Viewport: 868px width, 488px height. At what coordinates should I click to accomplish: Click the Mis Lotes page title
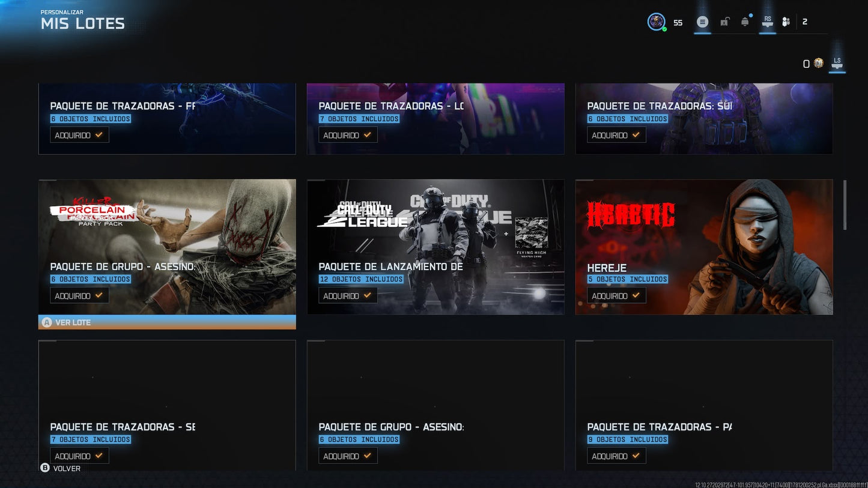pos(83,24)
